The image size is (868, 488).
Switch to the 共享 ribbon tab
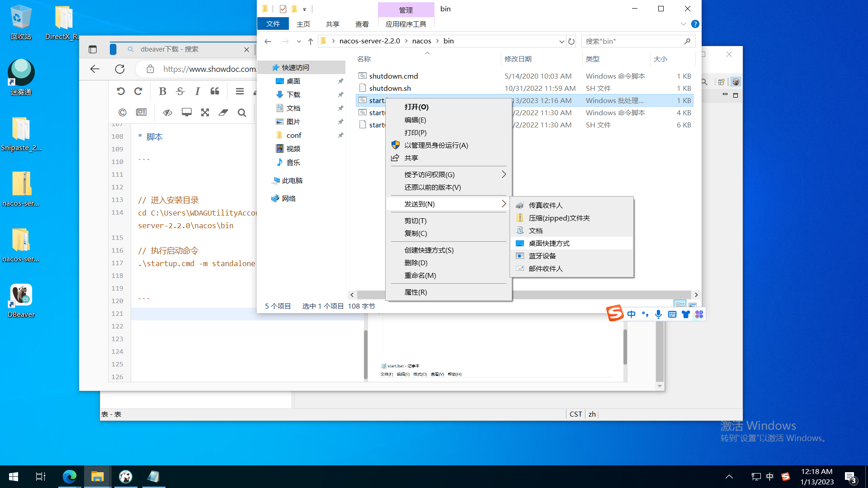(x=333, y=24)
